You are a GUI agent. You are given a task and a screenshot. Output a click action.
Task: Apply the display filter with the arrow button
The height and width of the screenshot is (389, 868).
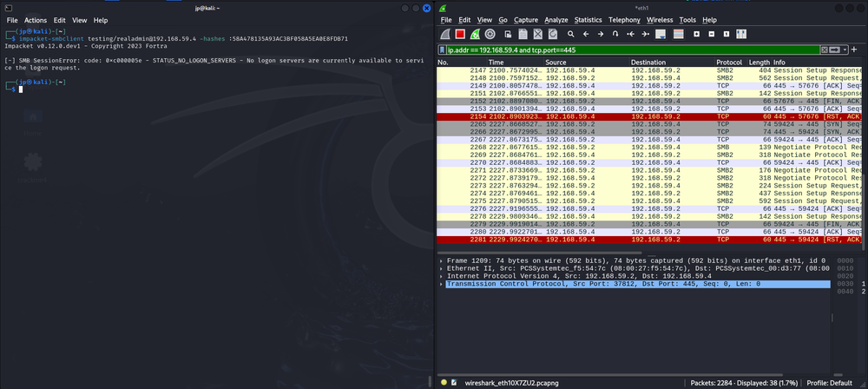[834, 49]
